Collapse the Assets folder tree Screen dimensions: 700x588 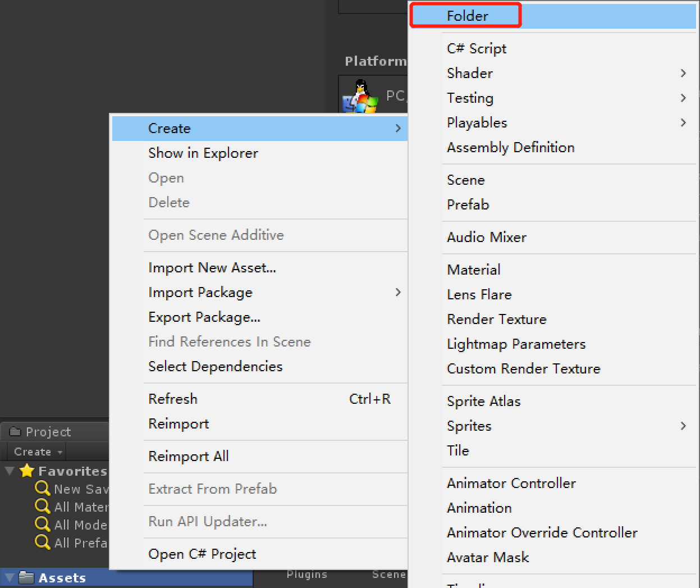point(10,577)
